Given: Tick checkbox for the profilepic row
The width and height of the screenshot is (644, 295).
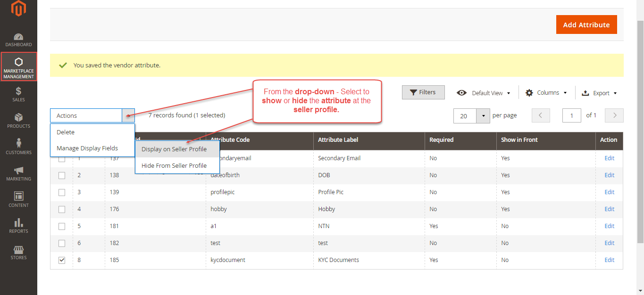Looking at the screenshot, I should (62, 192).
